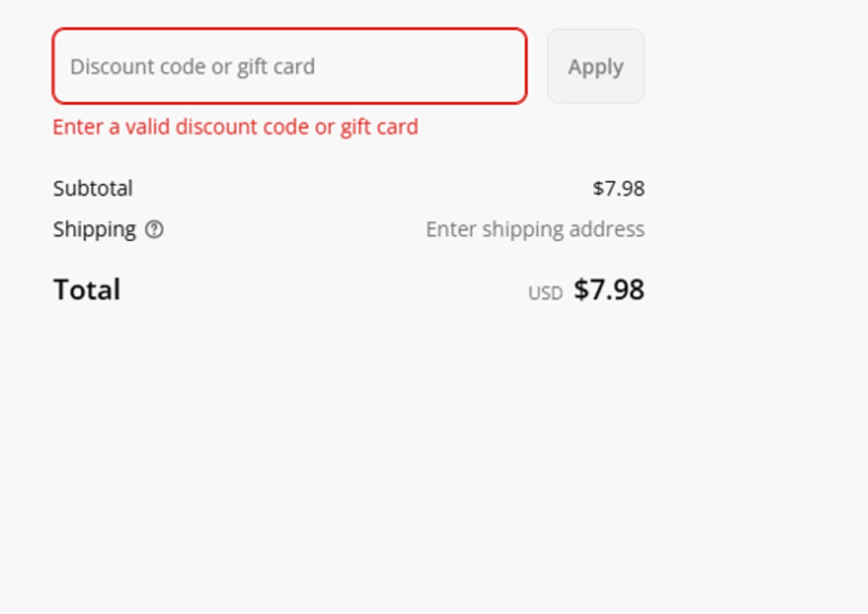Click the word 'address' in the Shipping row

tap(606, 230)
